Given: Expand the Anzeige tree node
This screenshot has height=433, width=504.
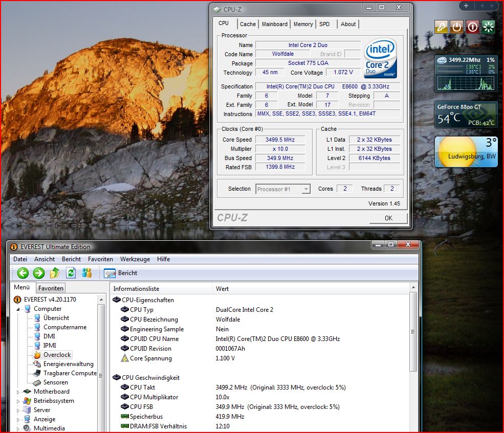Looking at the screenshot, I should click(18, 420).
